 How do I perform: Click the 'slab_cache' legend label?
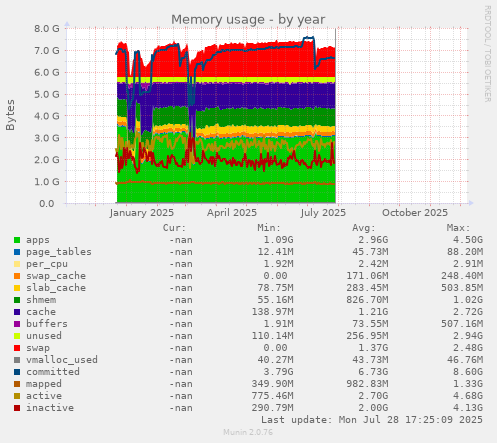pyautogui.click(x=56, y=288)
